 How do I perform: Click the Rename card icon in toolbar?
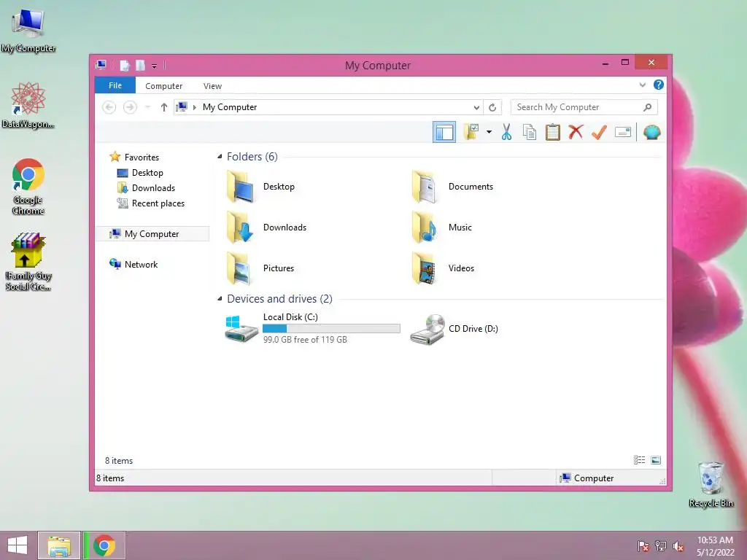[x=623, y=132]
